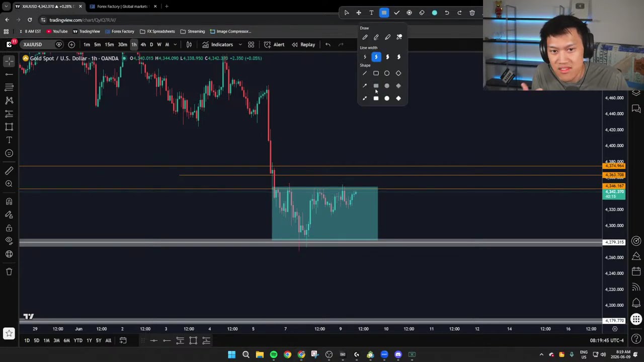Choose the outlined circle shape

387,73
